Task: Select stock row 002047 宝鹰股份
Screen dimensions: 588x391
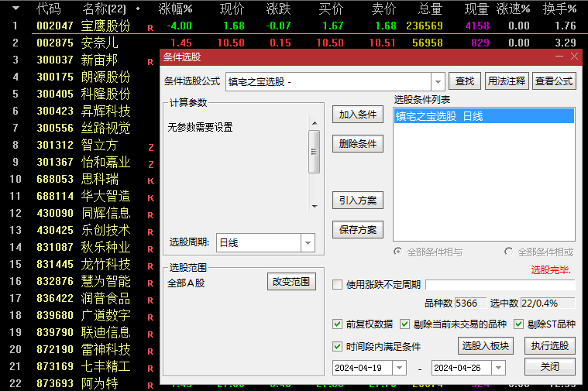Action: (x=294, y=26)
